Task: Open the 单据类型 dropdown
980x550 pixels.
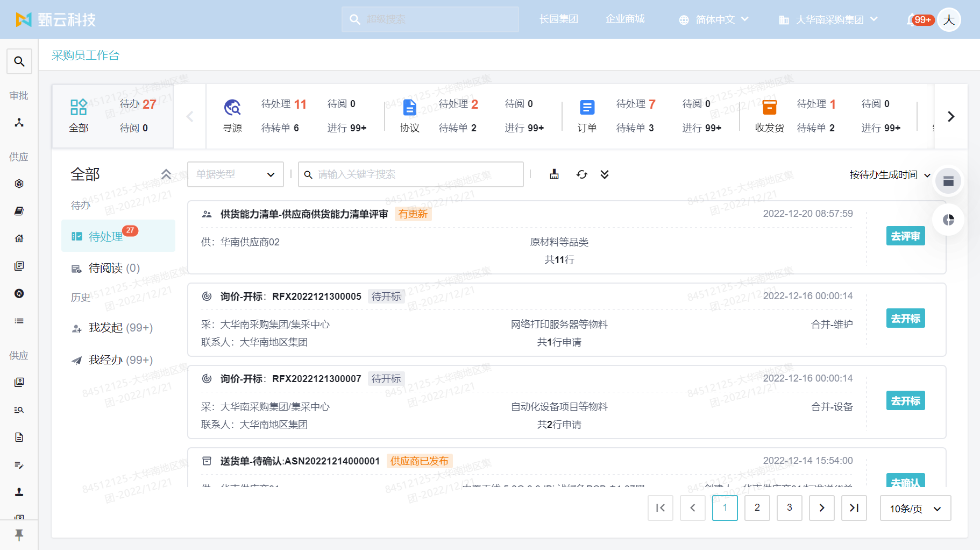Action: coord(236,174)
